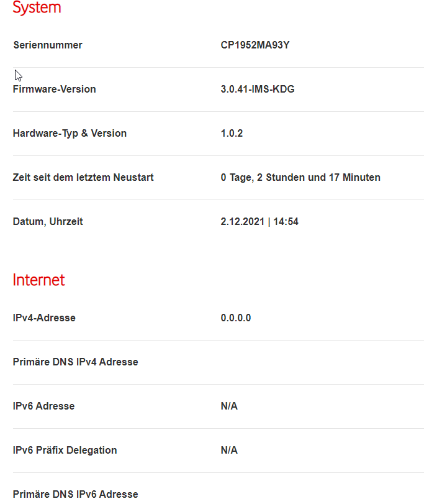Click the Internet section heading

39,280
